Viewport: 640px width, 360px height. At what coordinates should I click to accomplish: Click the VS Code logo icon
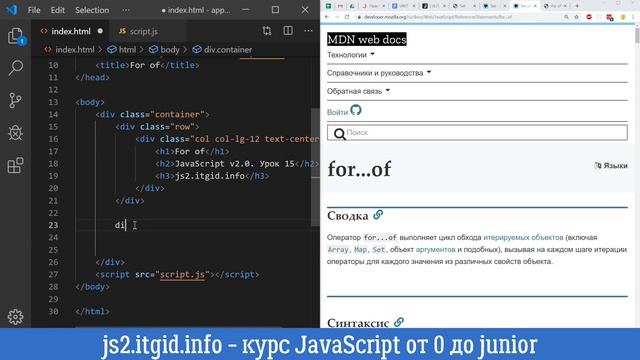tap(11, 10)
